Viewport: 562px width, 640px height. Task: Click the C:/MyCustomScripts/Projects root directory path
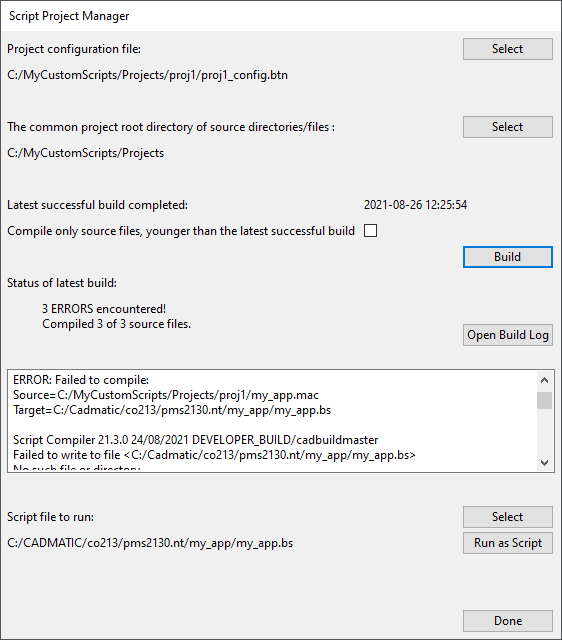click(x=86, y=153)
